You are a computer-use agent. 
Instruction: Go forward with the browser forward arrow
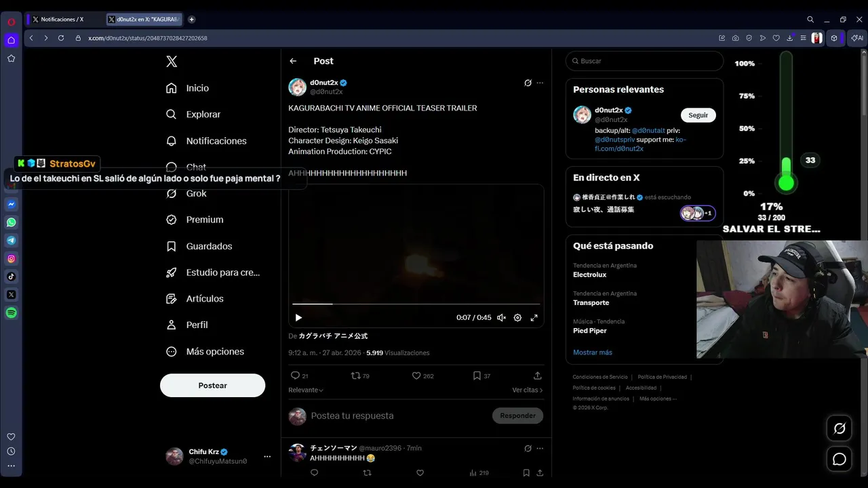pos(46,38)
